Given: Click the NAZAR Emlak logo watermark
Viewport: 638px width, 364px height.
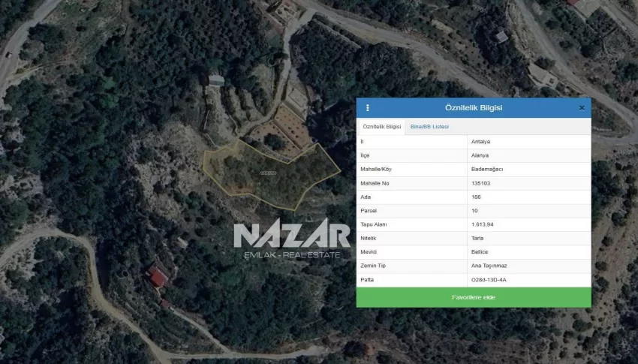Looking at the screenshot, I should (x=291, y=240).
